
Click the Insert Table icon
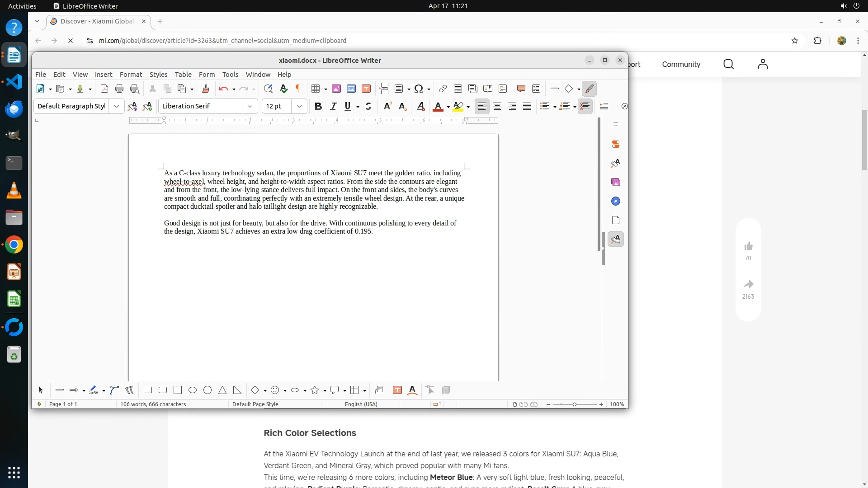pyautogui.click(x=316, y=89)
